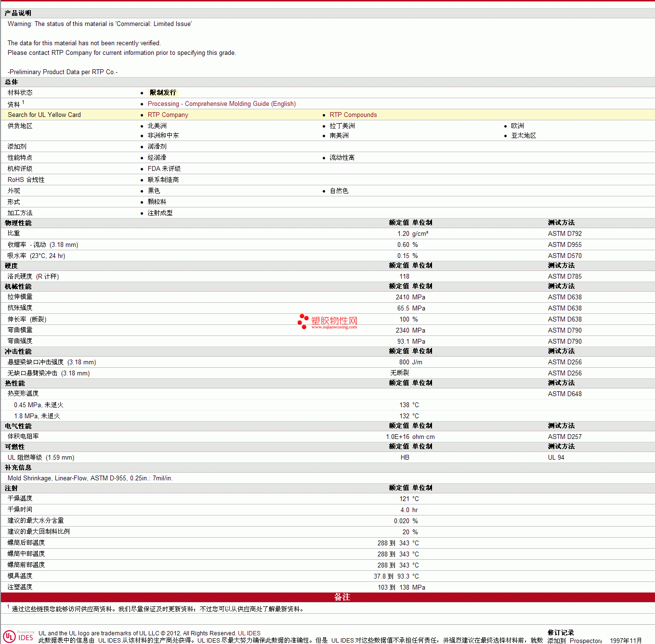Click the 注射 section header

click(x=12, y=489)
